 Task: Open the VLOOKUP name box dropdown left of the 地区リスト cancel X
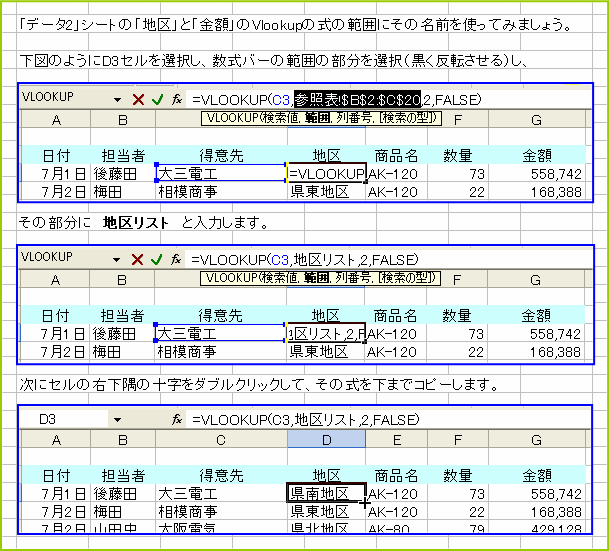[116, 260]
